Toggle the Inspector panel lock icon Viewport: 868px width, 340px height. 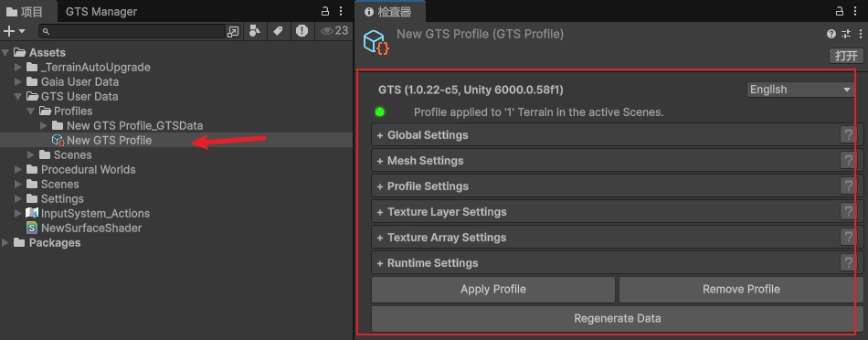pos(840,11)
